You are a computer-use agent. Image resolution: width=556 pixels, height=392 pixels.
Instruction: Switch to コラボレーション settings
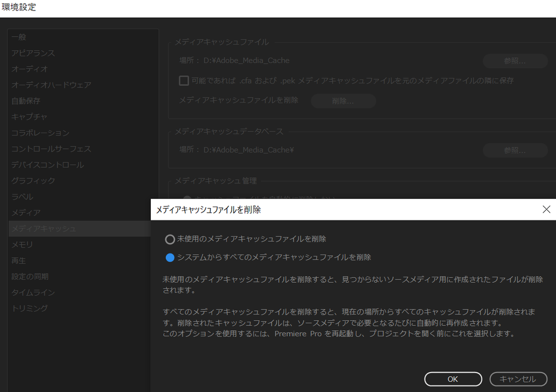point(39,133)
